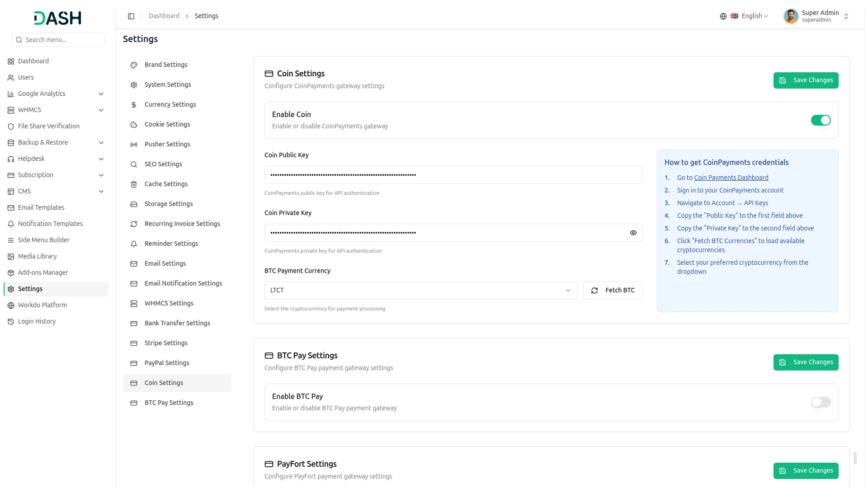Click the Brand Settings palette icon

[134, 65]
